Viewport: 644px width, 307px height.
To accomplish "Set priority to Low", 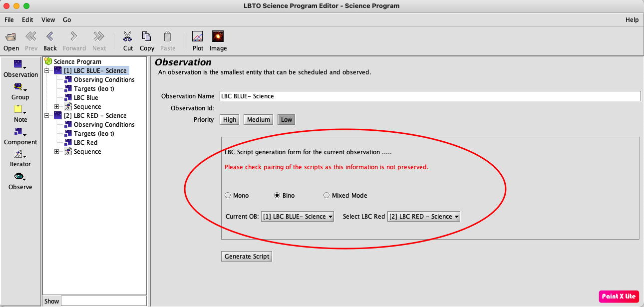I will coord(287,119).
